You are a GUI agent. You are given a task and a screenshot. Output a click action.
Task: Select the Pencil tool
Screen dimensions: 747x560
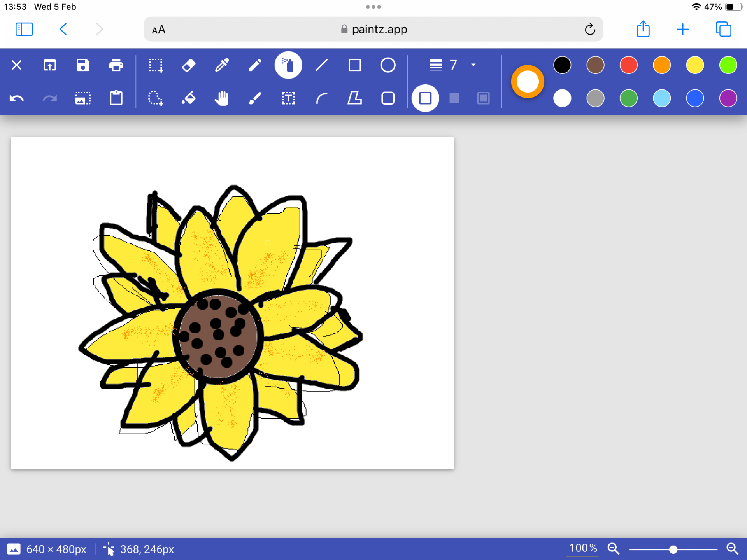(x=255, y=65)
